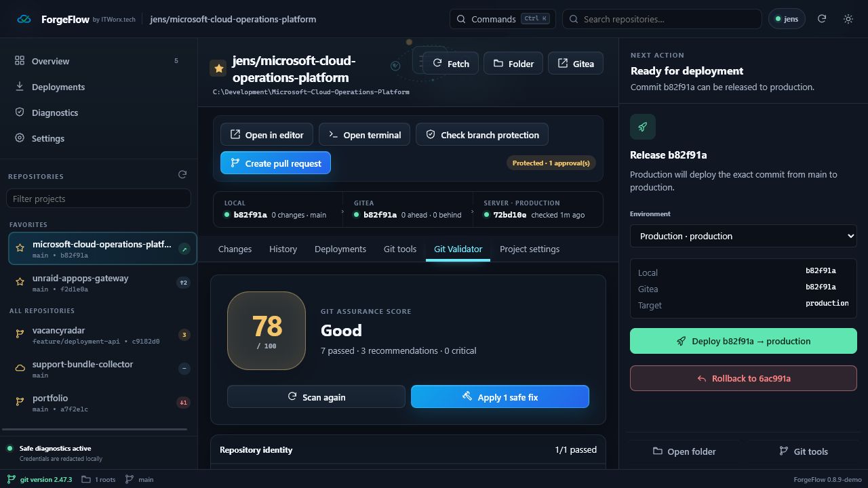Click the refresh icon in the top bar

(x=822, y=19)
